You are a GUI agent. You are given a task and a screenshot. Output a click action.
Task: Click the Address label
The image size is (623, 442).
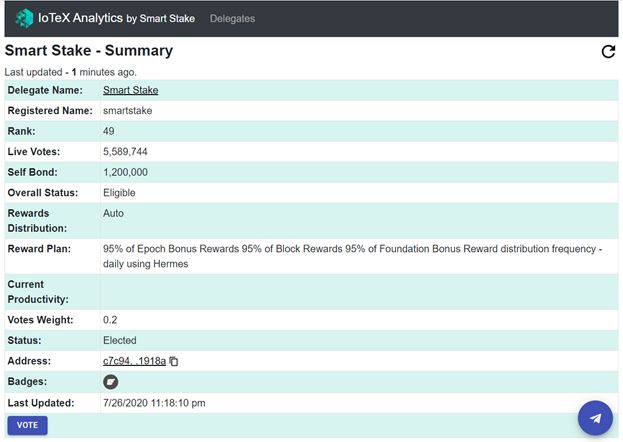coord(29,361)
